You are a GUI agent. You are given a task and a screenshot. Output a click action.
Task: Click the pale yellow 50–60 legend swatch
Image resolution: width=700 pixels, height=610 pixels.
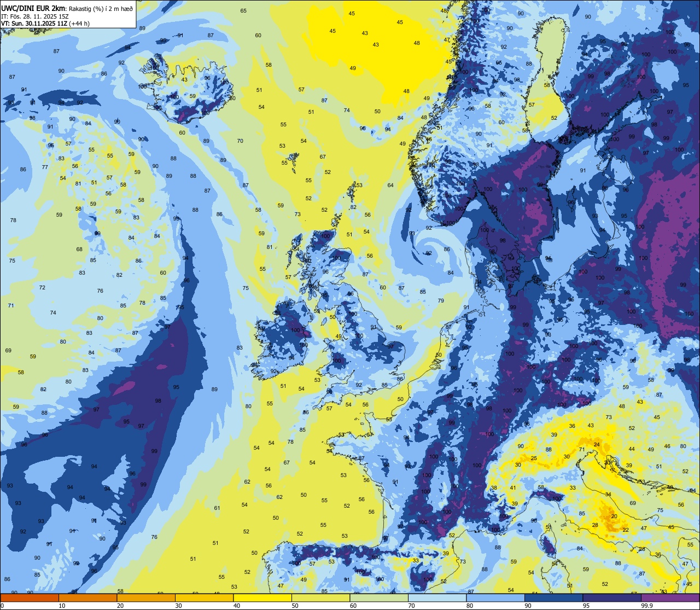tap(320, 598)
